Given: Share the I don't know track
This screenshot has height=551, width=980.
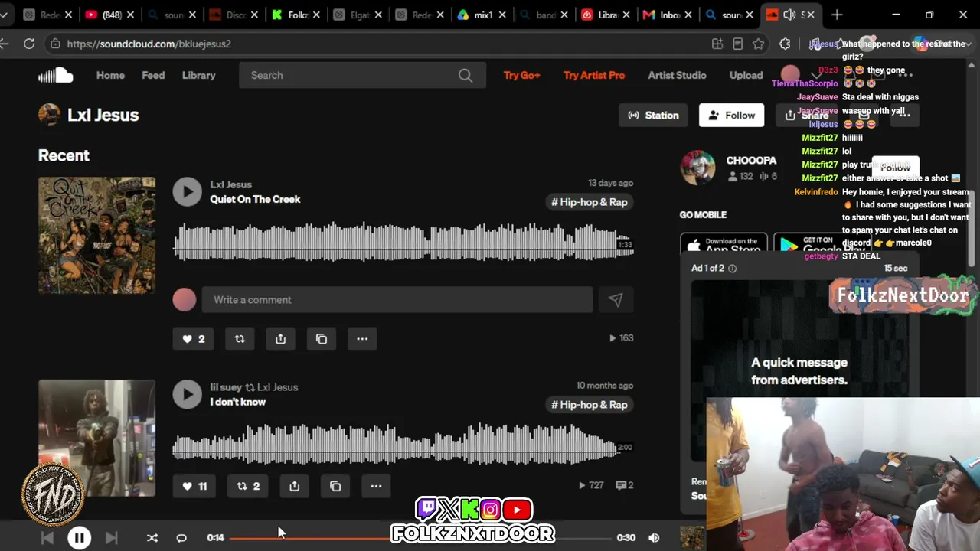Looking at the screenshot, I should click(x=294, y=486).
